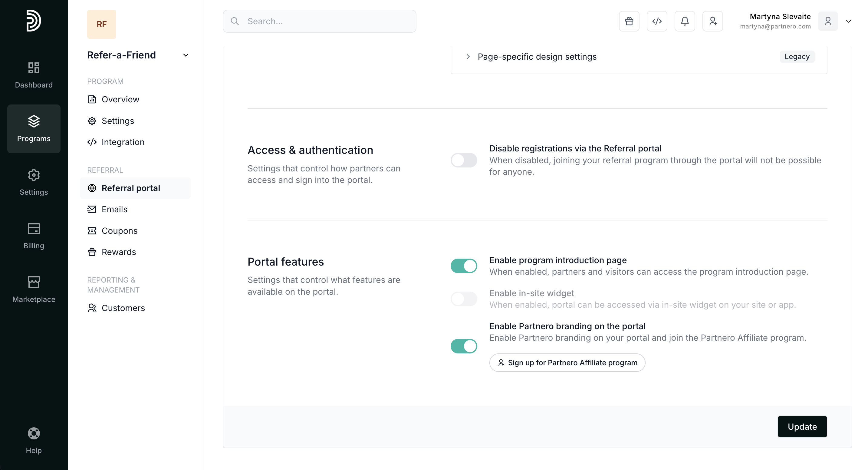Open Help at sidebar bottom
The image size is (868, 470).
click(x=34, y=440)
